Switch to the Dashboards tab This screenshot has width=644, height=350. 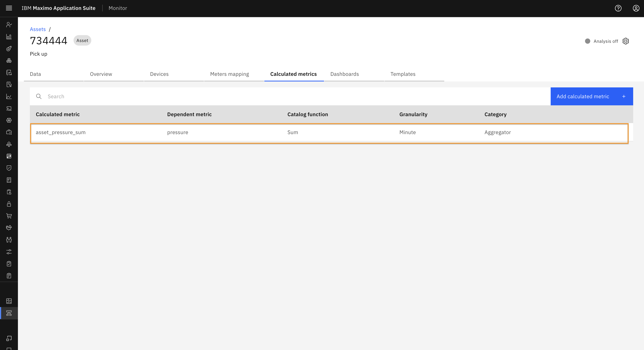point(354,74)
